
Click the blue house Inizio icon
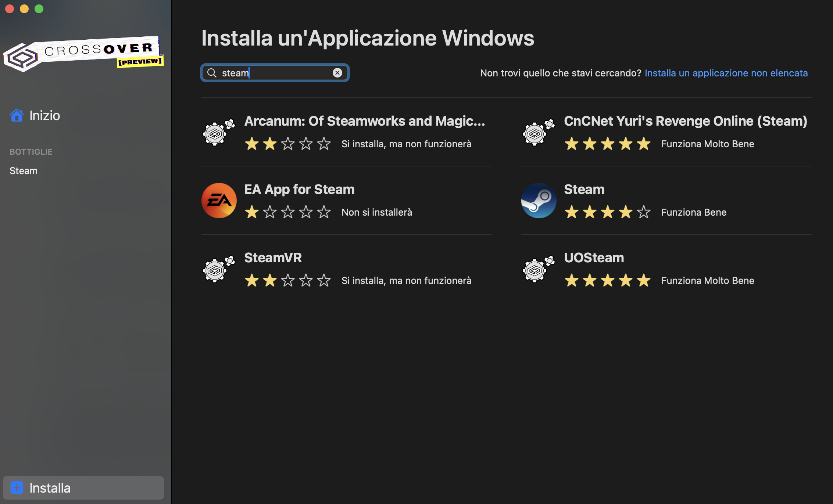pos(17,115)
